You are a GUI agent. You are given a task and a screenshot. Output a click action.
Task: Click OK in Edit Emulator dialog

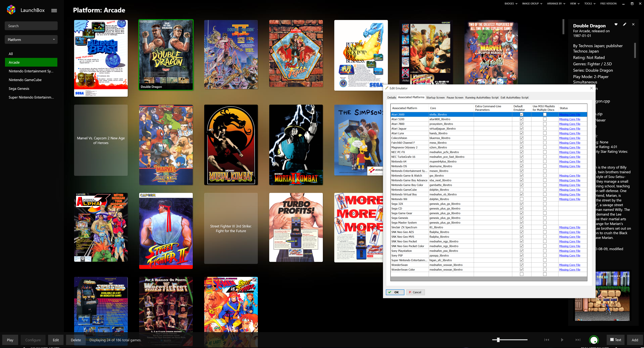(395, 292)
